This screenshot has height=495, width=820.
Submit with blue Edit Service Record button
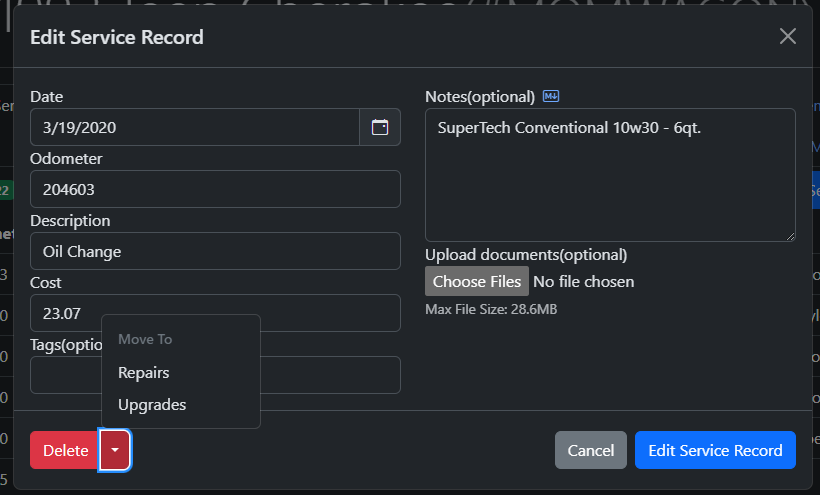coord(715,450)
